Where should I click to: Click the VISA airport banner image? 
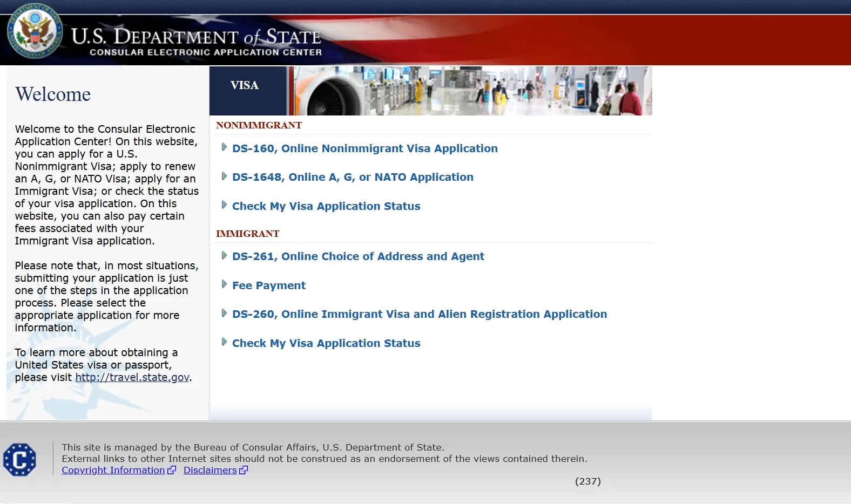click(x=470, y=91)
